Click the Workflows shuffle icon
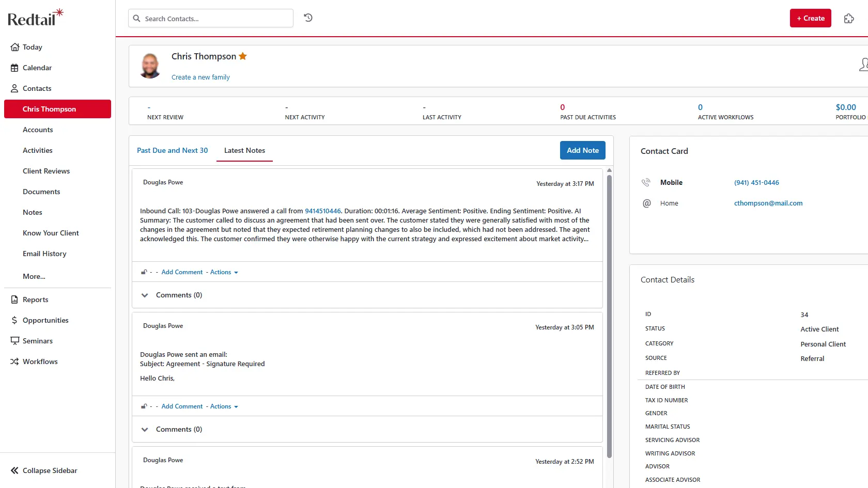Image resolution: width=868 pixels, height=488 pixels. (x=14, y=361)
